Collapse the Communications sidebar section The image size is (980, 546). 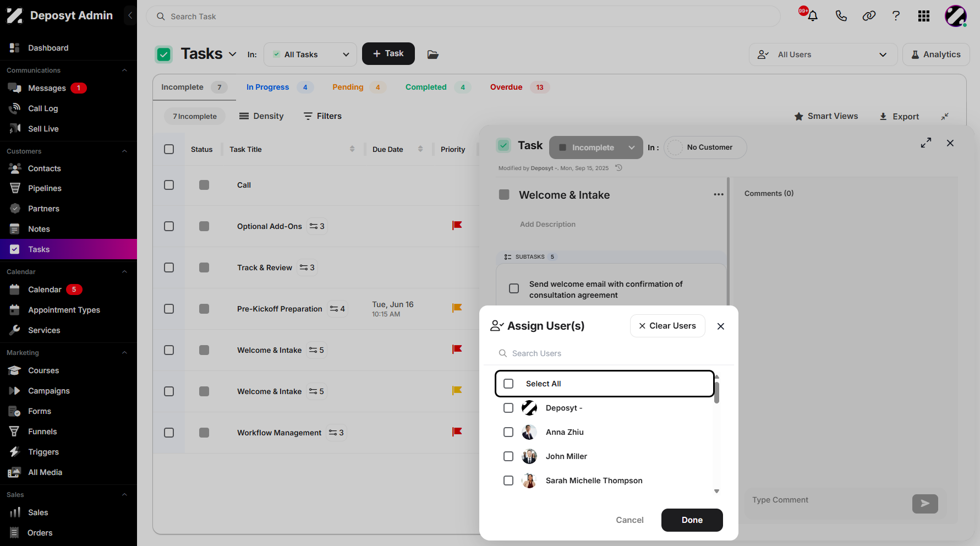tap(124, 70)
